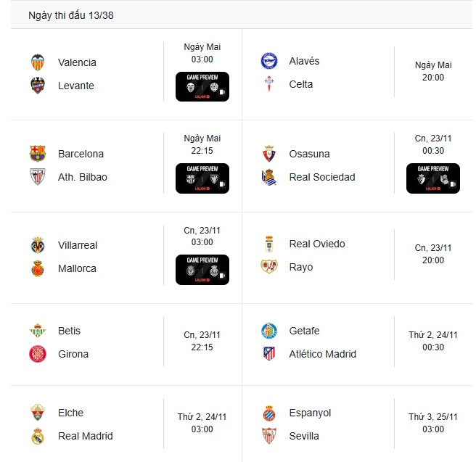
Task: Click the Real Madrid club crest
Action: pyautogui.click(x=38, y=436)
